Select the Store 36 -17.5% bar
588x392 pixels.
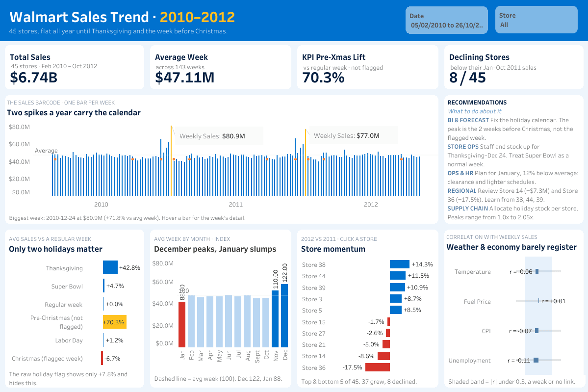pos(378,367)
